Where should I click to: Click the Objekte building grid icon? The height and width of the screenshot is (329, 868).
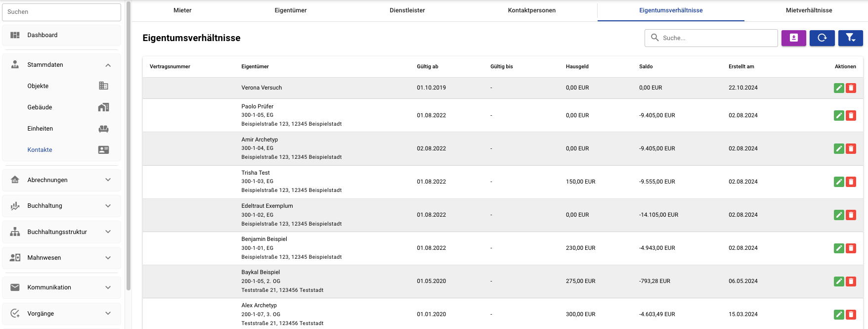[103, 86]
